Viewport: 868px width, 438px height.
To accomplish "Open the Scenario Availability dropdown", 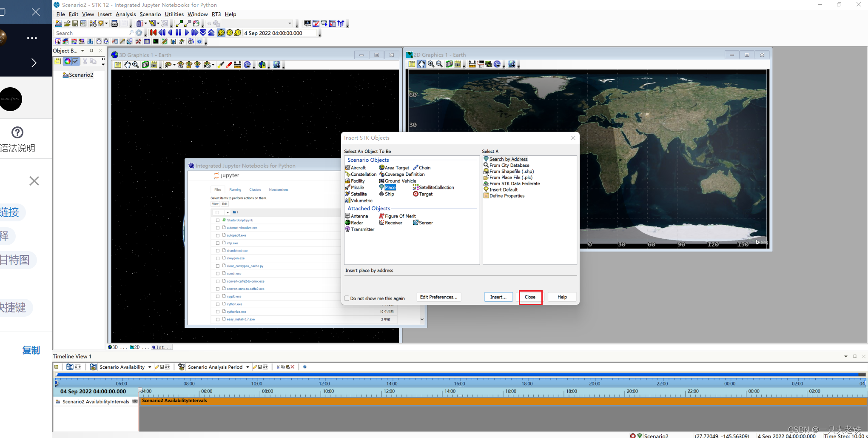I will click(150, 367).
